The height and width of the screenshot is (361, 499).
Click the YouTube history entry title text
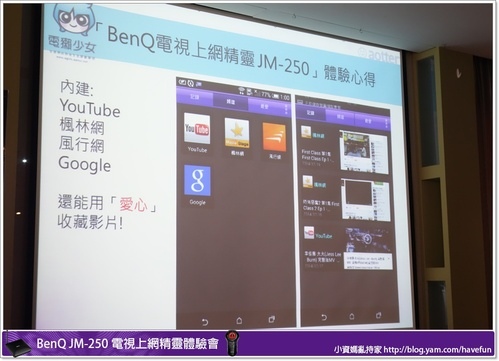coord(323,257)
